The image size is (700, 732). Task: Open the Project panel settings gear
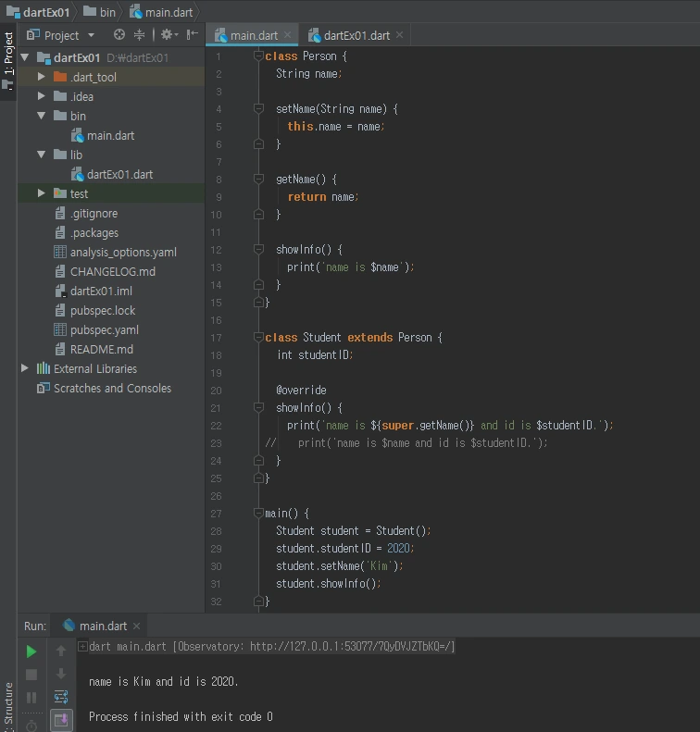point(167,35)
